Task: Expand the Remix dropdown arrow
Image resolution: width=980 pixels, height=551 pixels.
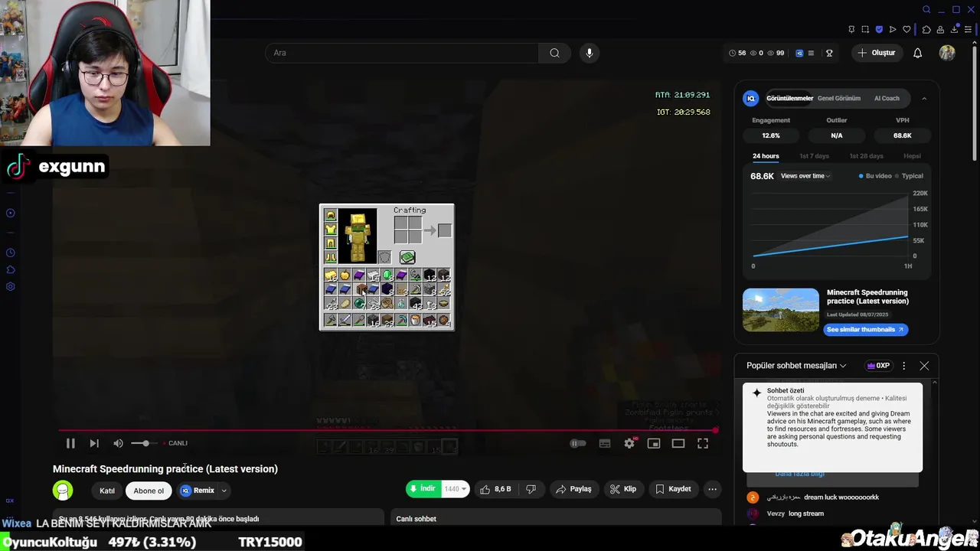Action: 224,491
